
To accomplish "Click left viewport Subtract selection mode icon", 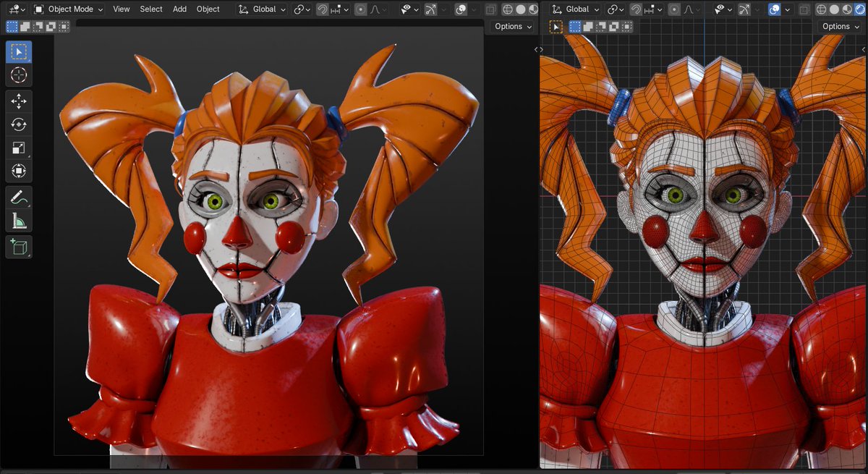I will [x=38, y=26].
